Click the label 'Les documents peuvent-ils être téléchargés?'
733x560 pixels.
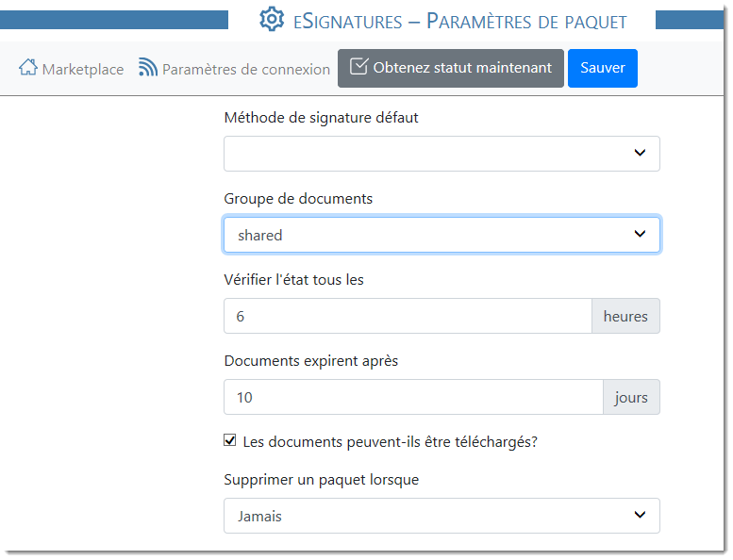pyautogui.click(x=390, y=441)
